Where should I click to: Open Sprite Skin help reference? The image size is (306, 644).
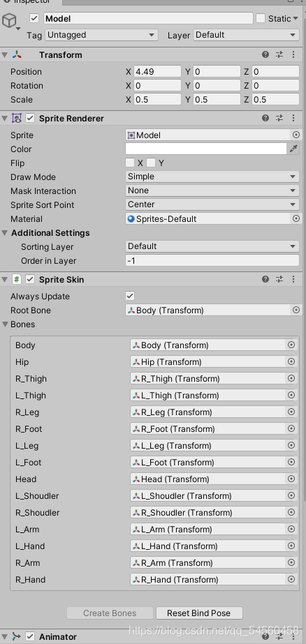265,279
